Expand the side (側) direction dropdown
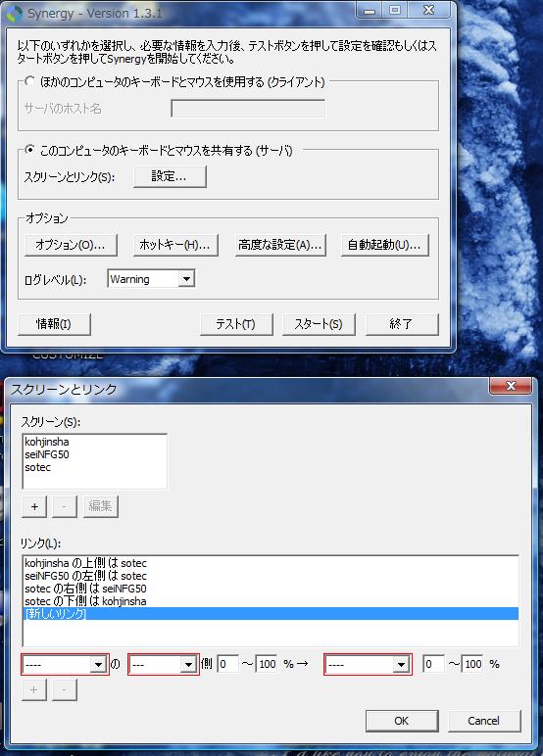Viewport: 543px width, 756px height. [x=188, y=664]
